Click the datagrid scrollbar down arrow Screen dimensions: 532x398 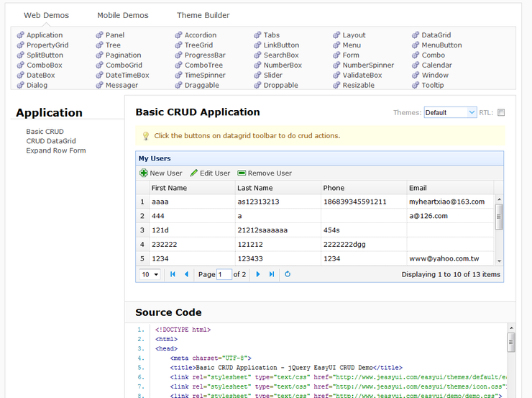pos(499,261)
